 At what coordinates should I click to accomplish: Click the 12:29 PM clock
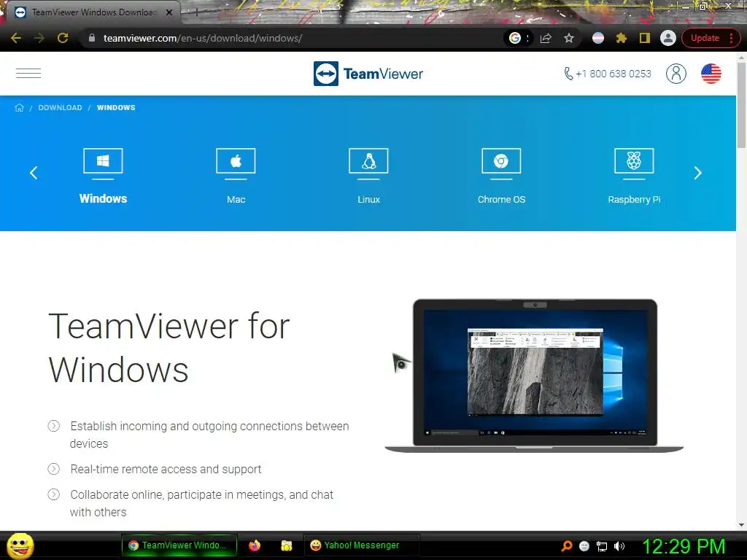(x=684, y=546)
